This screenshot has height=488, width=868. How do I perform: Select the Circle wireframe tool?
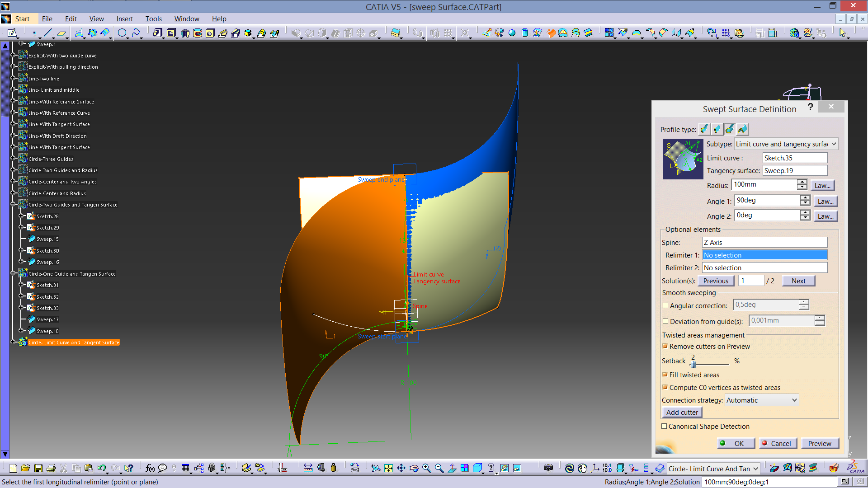click(122, 33)
